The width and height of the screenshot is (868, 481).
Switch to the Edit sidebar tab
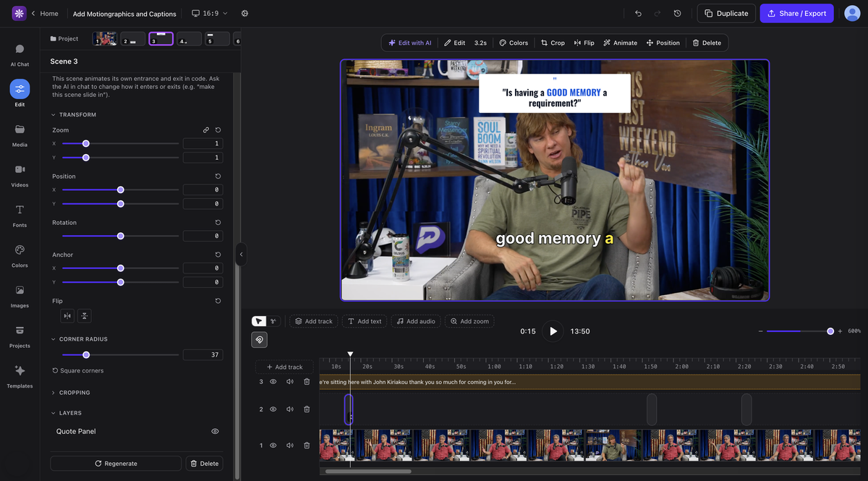(20, 94)
